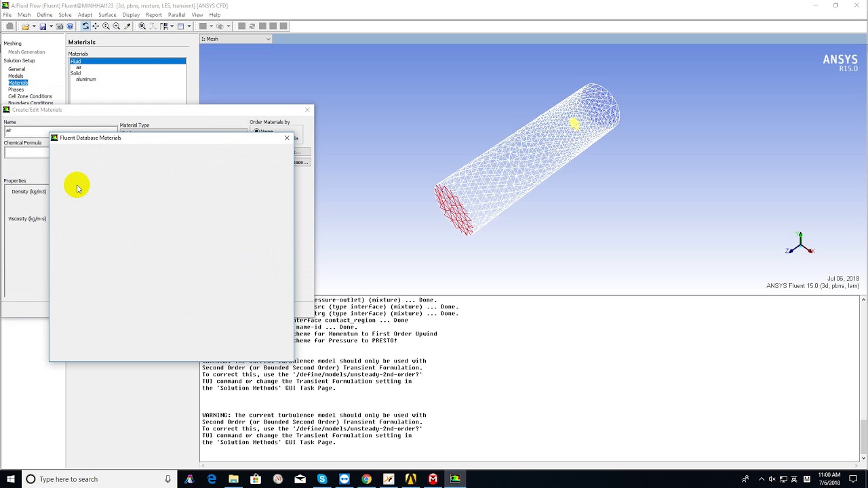Click the greyed refresh arrows toolbar icon
Image resolution: width=868 pixels, height=488 pixels.
point(252,26)
